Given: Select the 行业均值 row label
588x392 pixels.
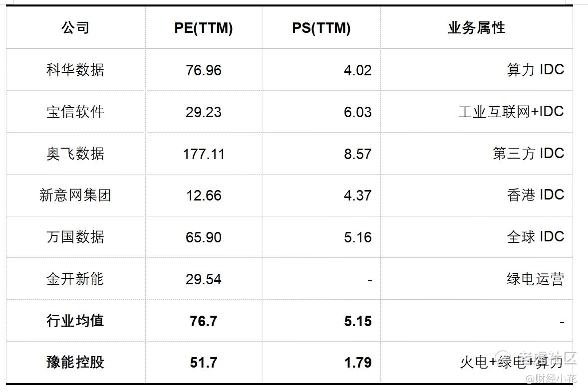Looking at the screenshot, I should point(75,321).
